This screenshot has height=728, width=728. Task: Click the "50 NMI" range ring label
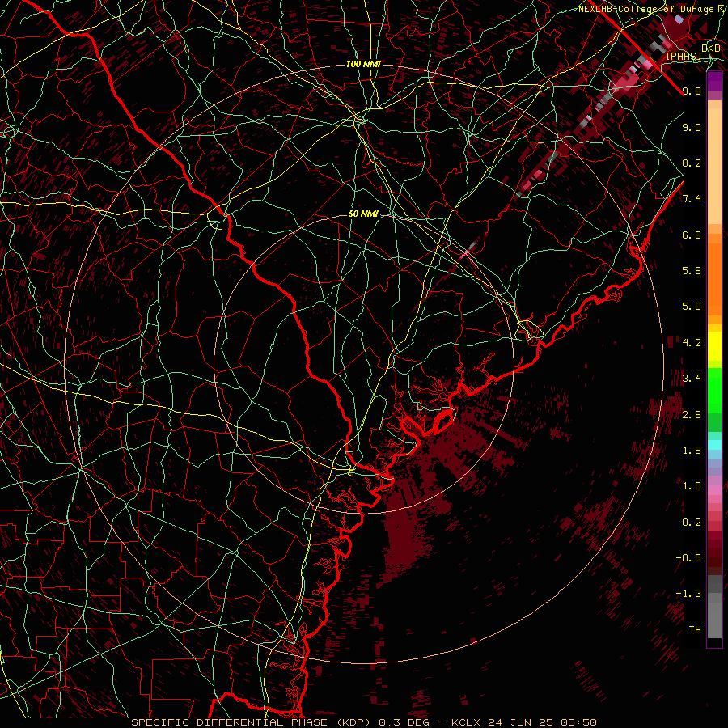coord(363,214)
